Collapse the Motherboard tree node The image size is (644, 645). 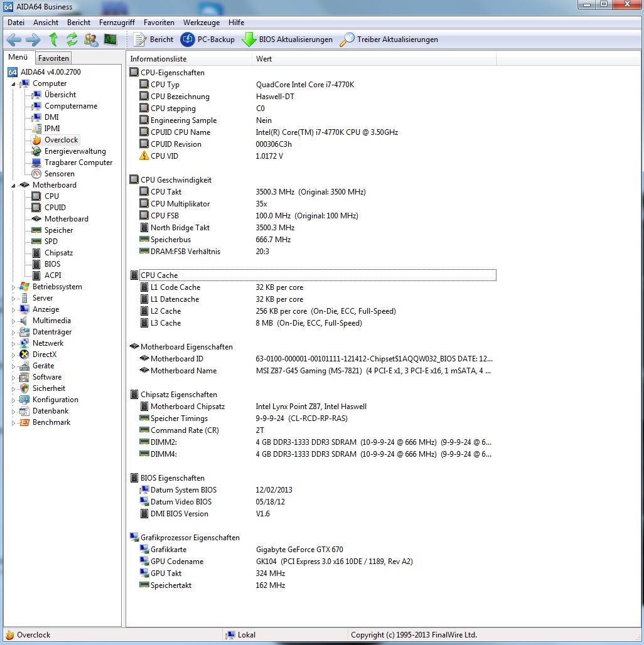point(13,186)
